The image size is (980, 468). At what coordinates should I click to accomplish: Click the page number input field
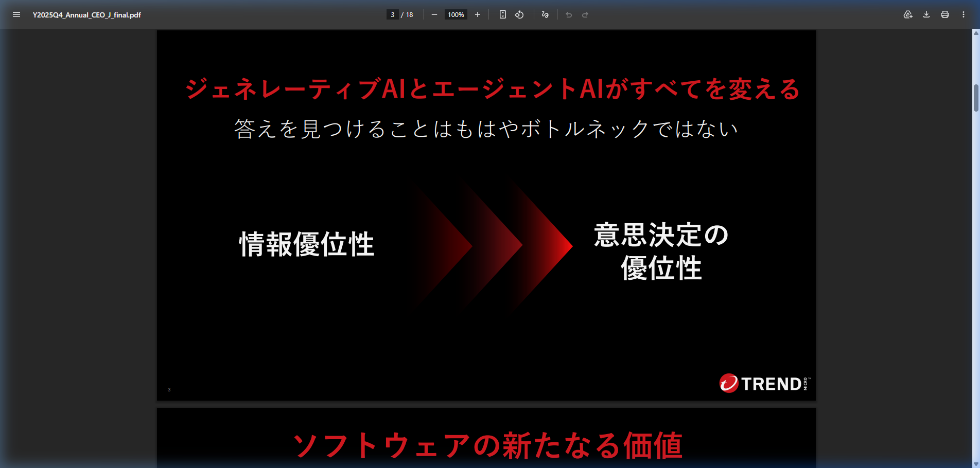coord(392,14)
